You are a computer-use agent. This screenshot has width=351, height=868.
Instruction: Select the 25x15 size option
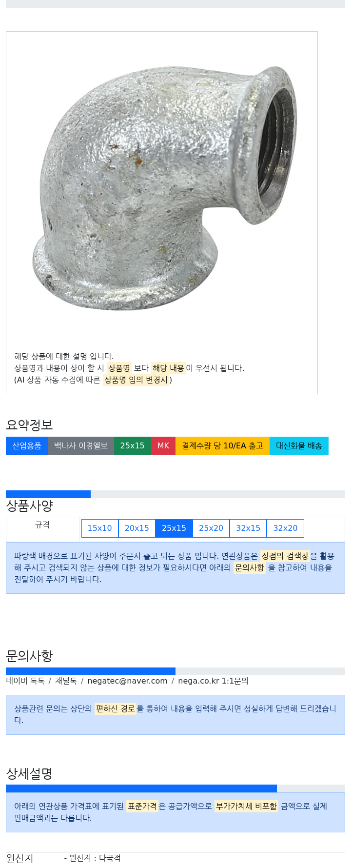pos(174,528)
